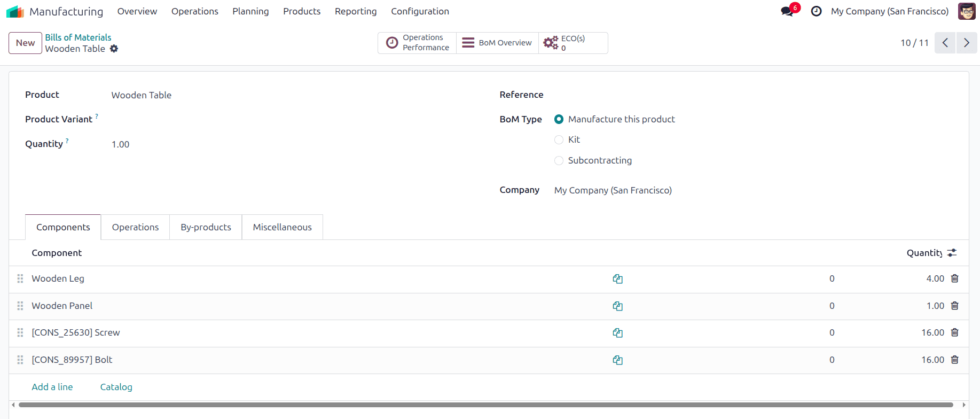The width and height of the screenshot is (980, 419).
Task: Delete the Wooden Leg component line
Action: (x=955, y=278)
